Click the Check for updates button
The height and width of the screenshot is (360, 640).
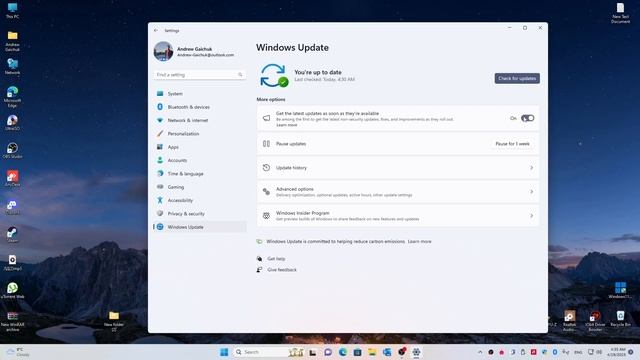click(x=517, y=78)
